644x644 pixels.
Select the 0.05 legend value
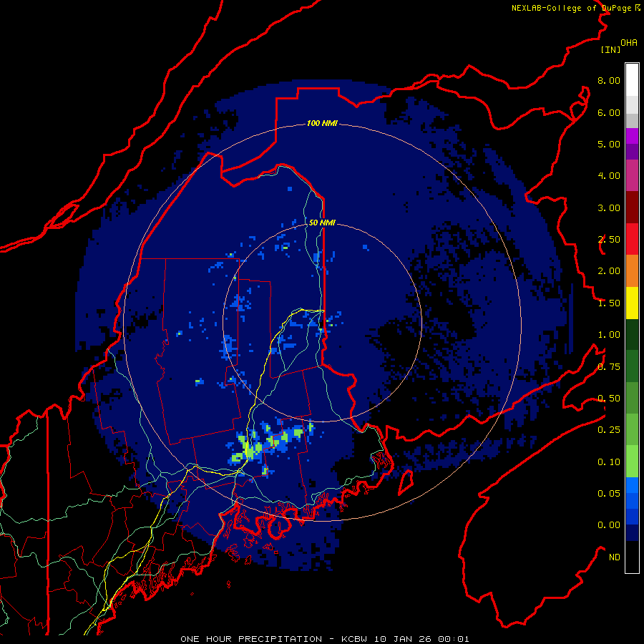609,494
